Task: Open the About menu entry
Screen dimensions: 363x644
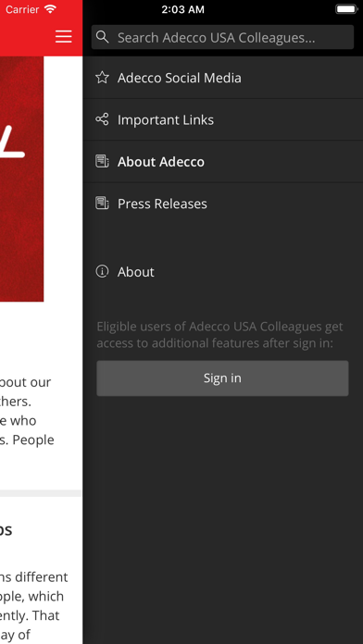Action: pos(223,271)
